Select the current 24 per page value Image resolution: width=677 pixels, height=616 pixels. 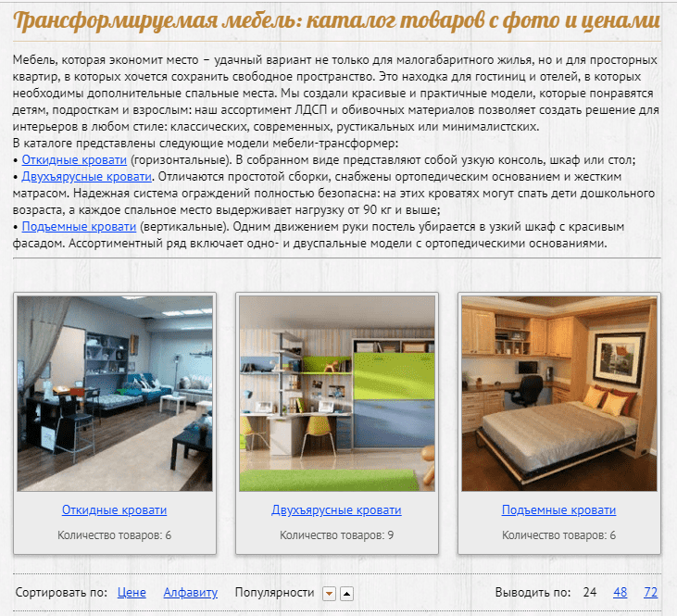pyautogui.click(x=590, y=592)
